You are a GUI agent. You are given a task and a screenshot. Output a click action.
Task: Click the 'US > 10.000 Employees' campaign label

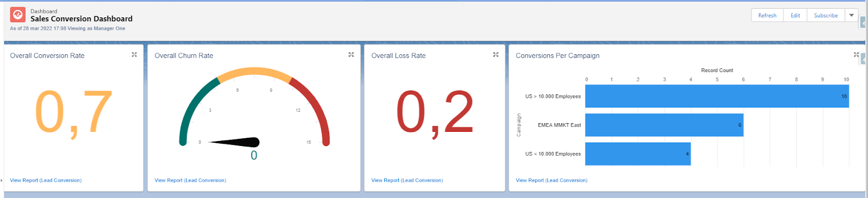click(553, 97)
